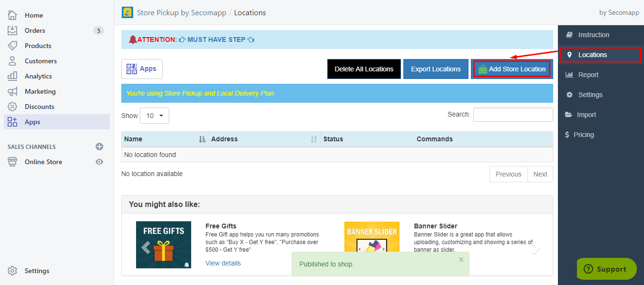Select the Locations menu item
This screenshot has height=285, width=644.
click(601, 55)
